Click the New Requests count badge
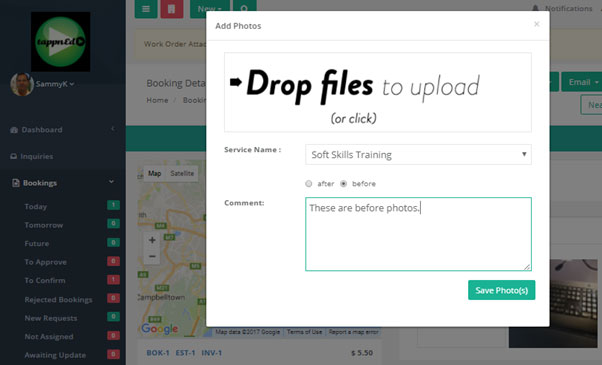This screenshot has width=602, height=365. point(113,316)
